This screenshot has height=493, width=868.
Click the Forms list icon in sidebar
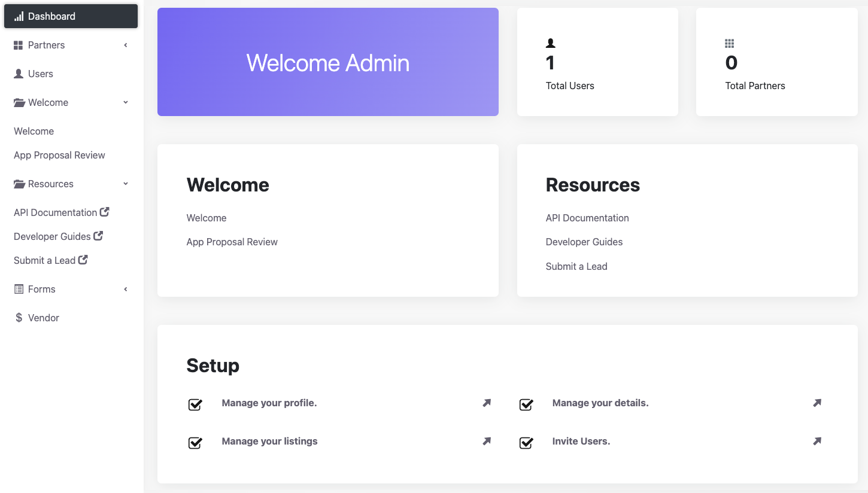pyautogui.click(x=19, y=290)
